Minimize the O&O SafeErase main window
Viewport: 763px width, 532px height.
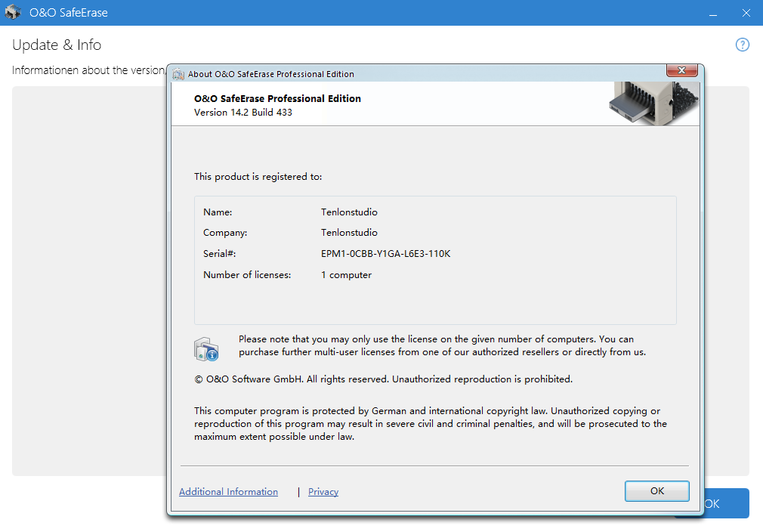(713, 13)
